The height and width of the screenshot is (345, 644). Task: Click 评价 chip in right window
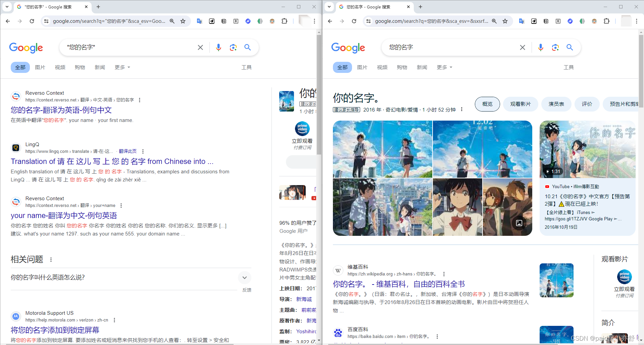[x=587, y=104]
